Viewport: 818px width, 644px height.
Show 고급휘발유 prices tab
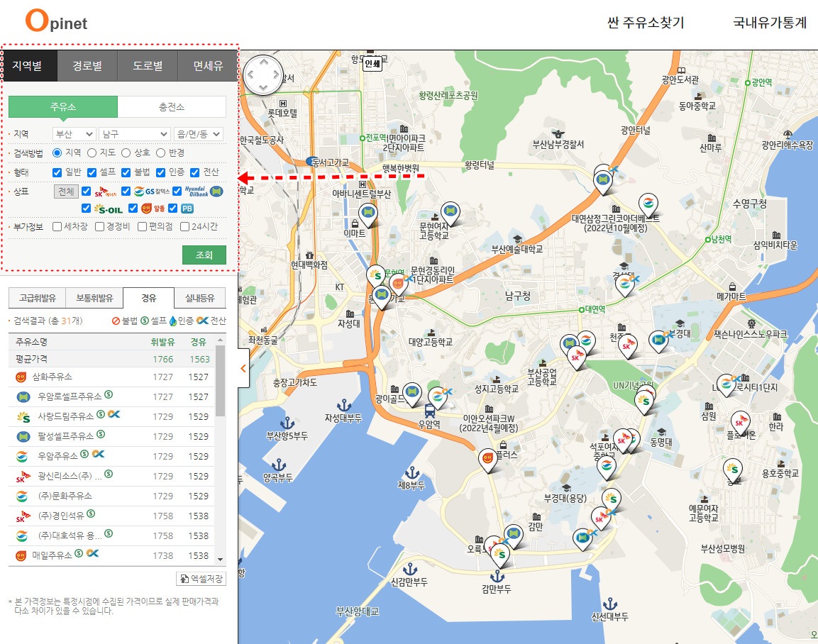37,298
